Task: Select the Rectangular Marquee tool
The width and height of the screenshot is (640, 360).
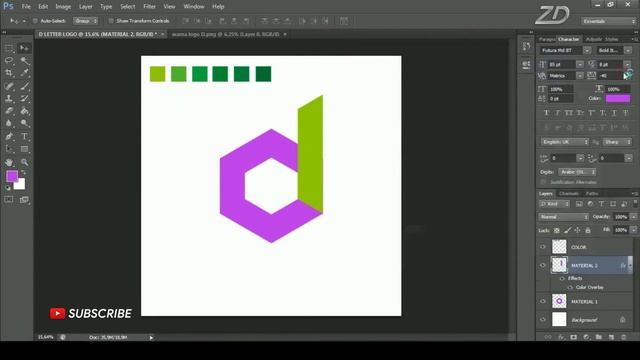Action: coord(9,48)
